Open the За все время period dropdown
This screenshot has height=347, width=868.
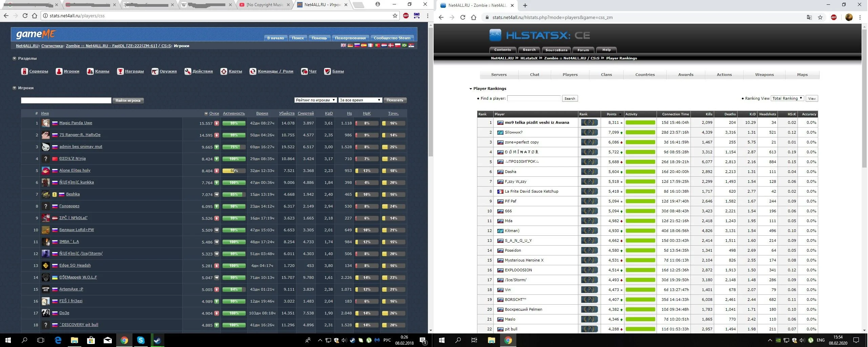[360, 100]
